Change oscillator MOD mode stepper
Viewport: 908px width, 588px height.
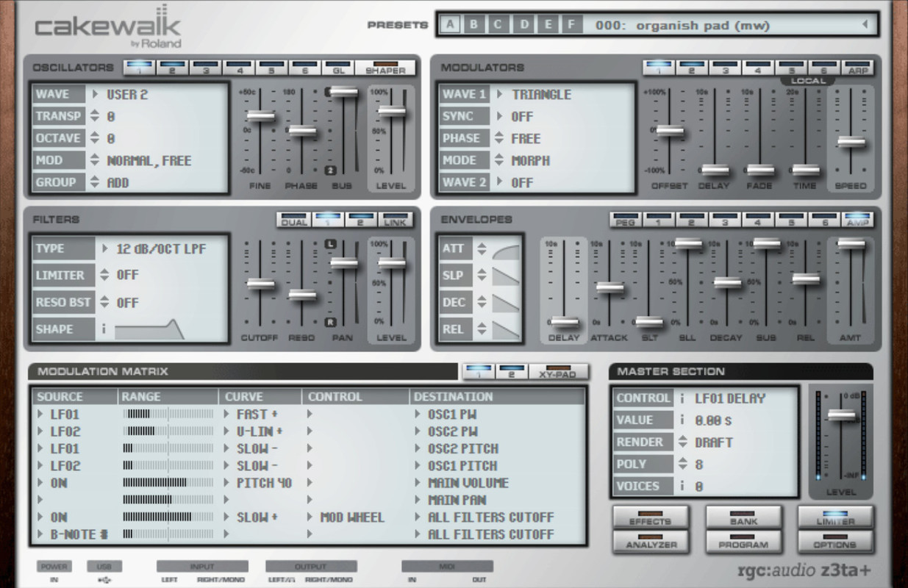pos(94,160)
